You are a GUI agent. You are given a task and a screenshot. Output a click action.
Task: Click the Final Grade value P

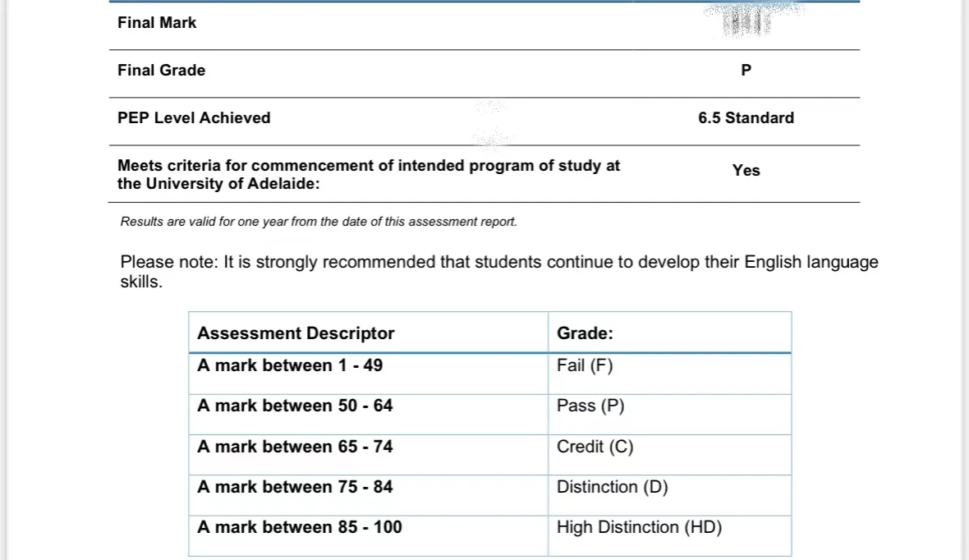point(746,71)
